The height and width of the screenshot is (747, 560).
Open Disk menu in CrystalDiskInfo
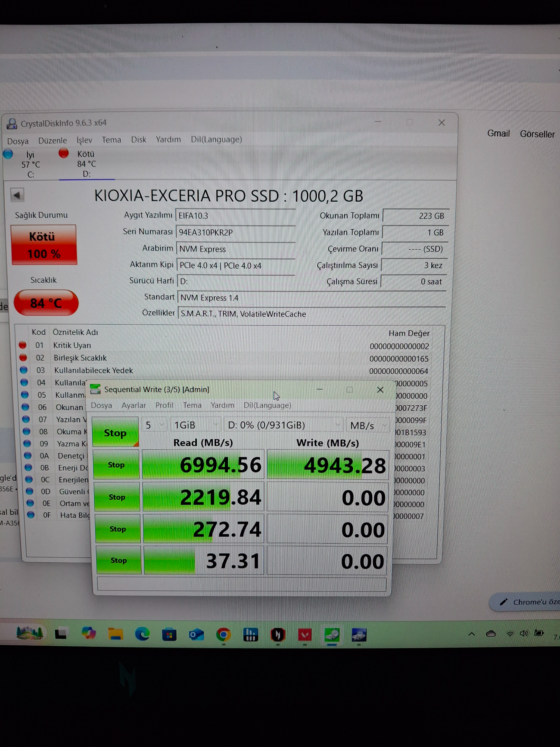pos(139,139)
